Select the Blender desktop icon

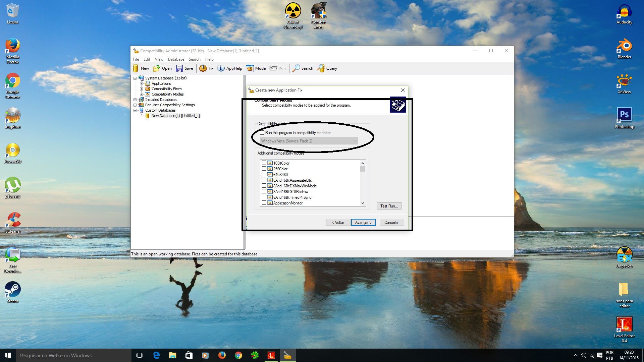click(624, 49)
